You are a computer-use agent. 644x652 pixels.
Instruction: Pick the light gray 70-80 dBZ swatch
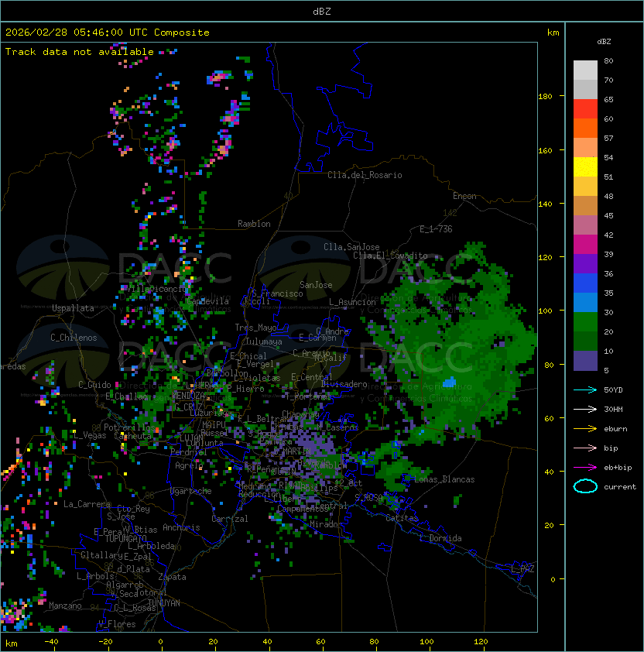[585, 70]
